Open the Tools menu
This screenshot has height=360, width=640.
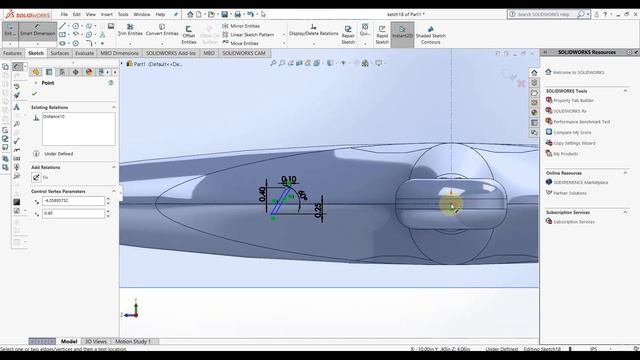point(123,14)
